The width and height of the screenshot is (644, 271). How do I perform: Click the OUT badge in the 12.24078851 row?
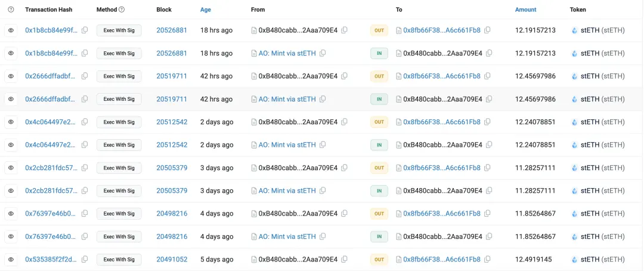379,122
